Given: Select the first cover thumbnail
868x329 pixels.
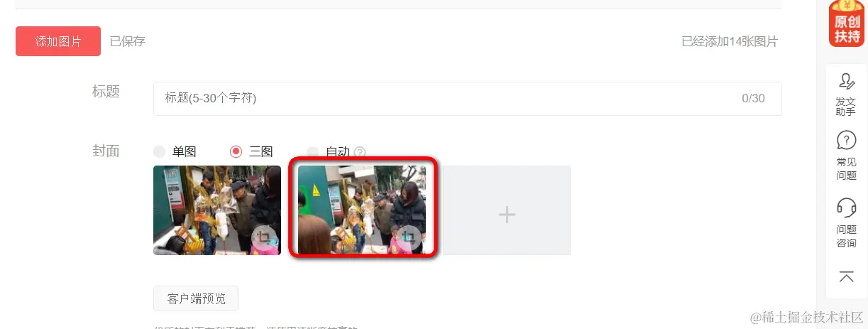Looking at the screenshot, I should [217, 210].
